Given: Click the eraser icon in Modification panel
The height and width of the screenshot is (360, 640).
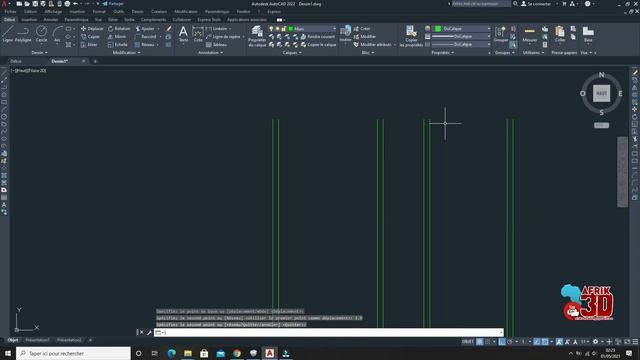Looking at the screenshot, I should (x=169, y=29).
